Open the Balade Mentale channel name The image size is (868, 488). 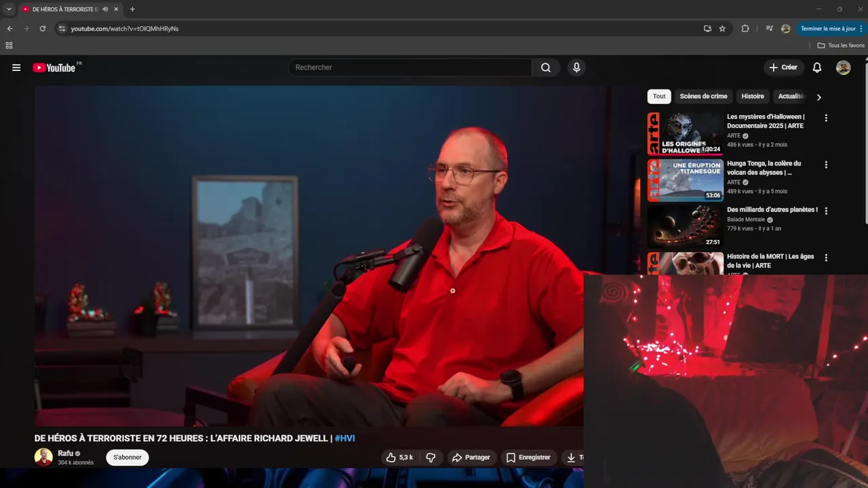pyautogui.click(x=746, y=220)
